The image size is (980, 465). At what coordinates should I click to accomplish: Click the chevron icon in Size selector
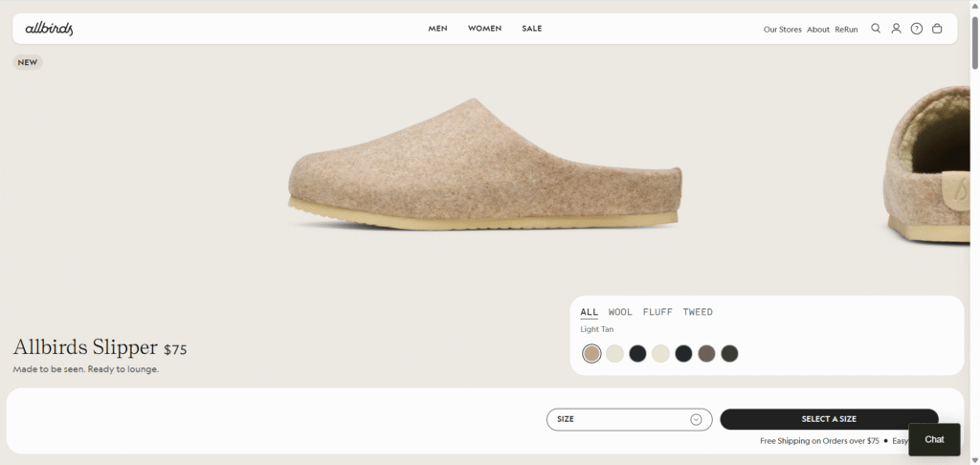pyautogui.click(x=696, y=419)
